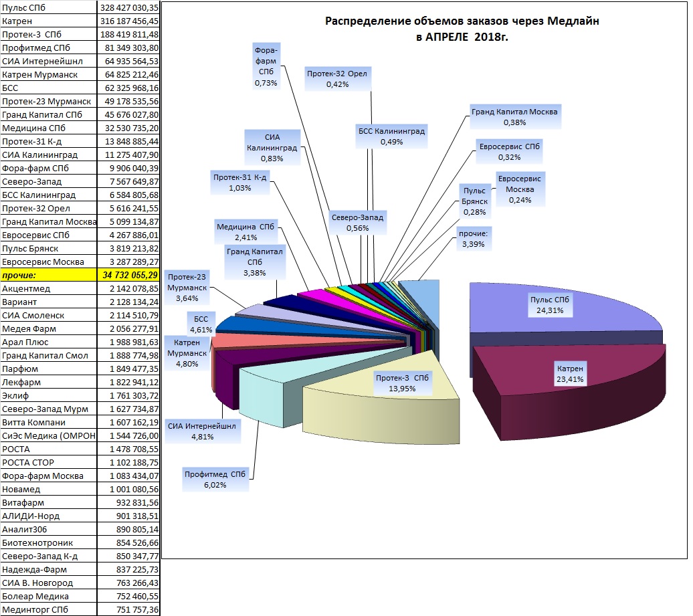Image resolution: width=693 pixels, height=616 pixels.
Task: Click the highlighted value 34 732 055,29
Action: pyautogui.click(x=128, y=275)
